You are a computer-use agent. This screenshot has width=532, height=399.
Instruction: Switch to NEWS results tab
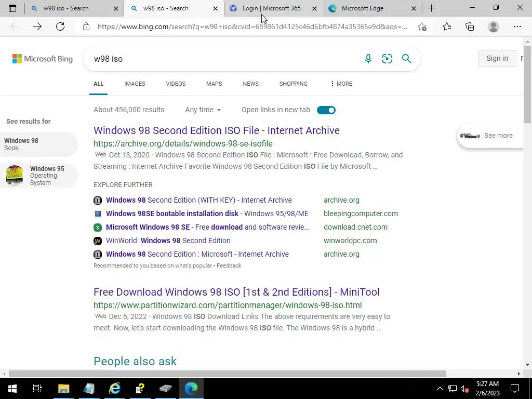(x=251, y=84)
